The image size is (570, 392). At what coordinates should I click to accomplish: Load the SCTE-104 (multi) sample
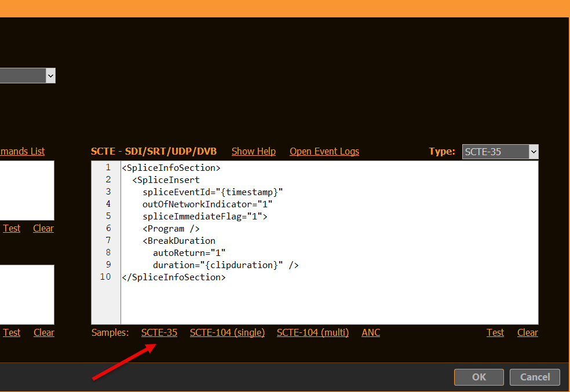point(313,332)
